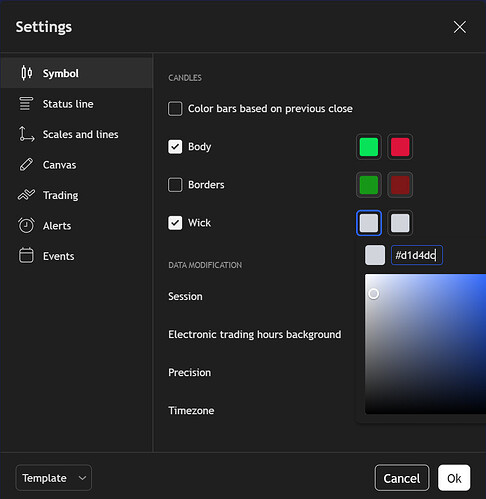Click the Trading chart icon

click(26, 195)
